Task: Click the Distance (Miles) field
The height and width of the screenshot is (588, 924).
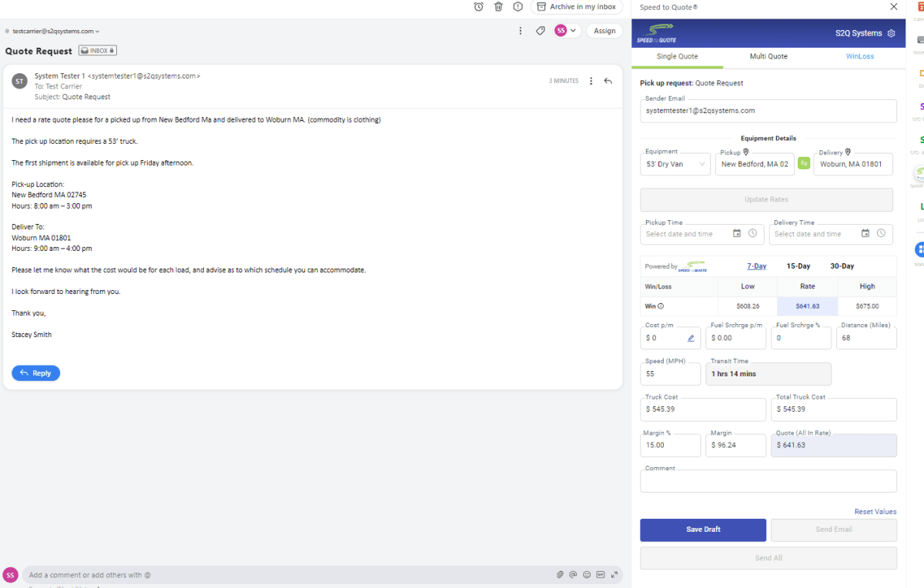Action: tap(866, 338)
